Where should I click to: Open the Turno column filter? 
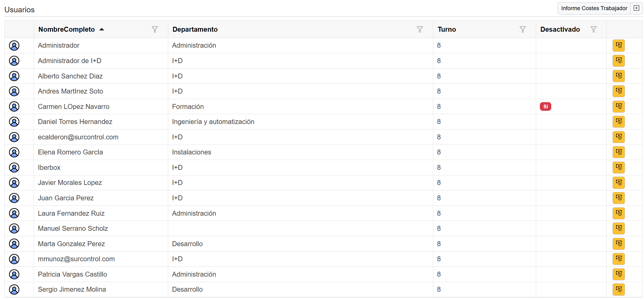coord(523,30)
